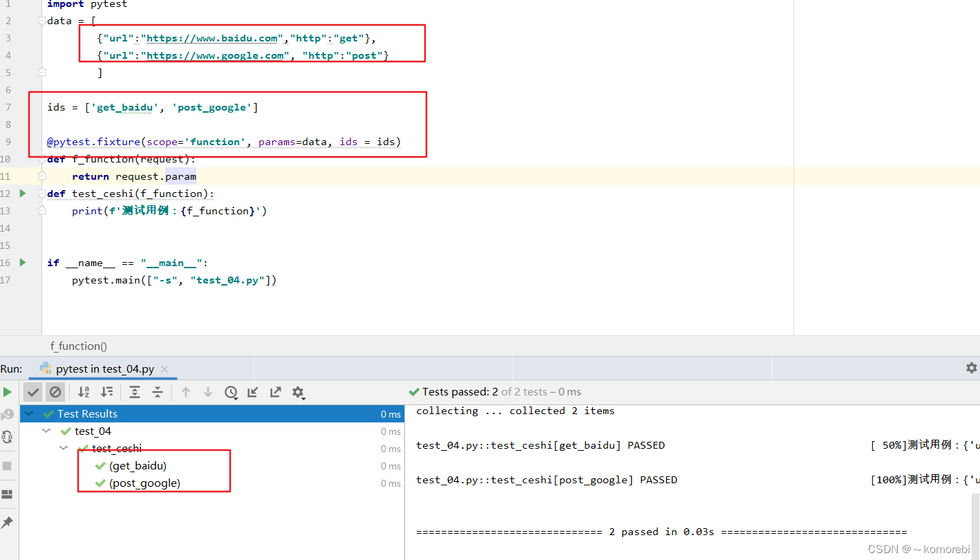
Task: Select the 'Show Passed' filter icon
Action: 33,392
